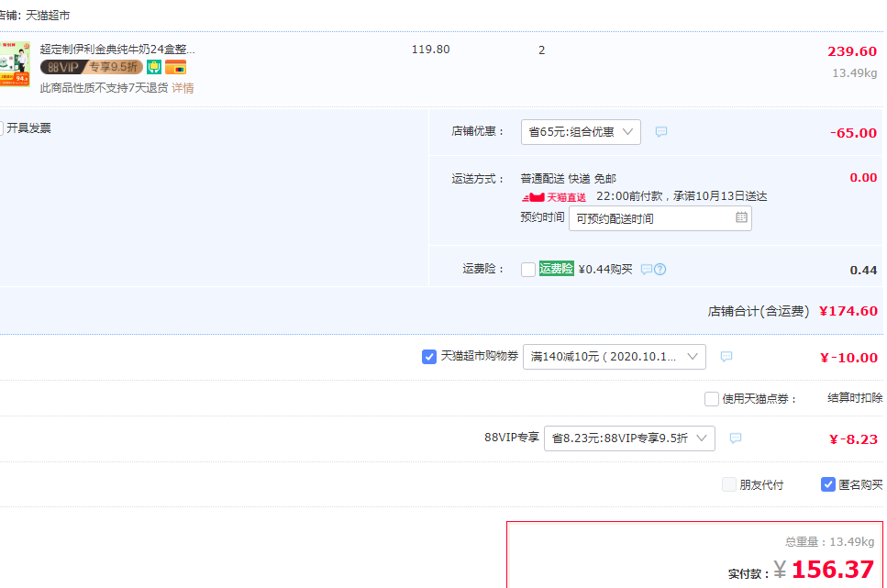
Task: Select store total ¥174.60
Action: (848, 311)
